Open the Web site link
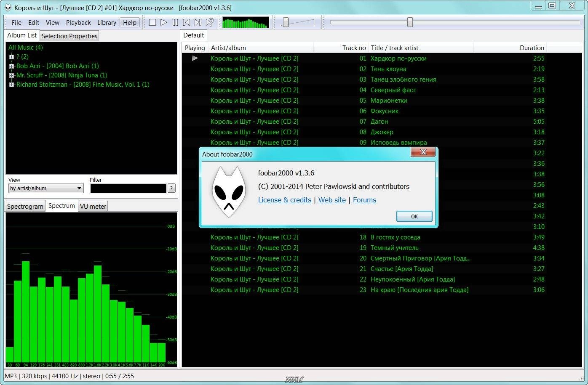 (332, 200)
